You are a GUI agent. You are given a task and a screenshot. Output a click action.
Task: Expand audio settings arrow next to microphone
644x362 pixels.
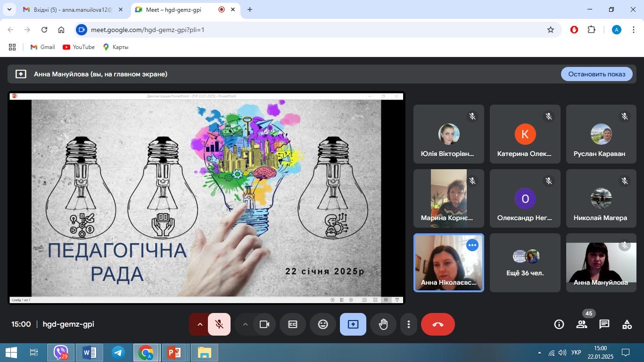point(199,324)
